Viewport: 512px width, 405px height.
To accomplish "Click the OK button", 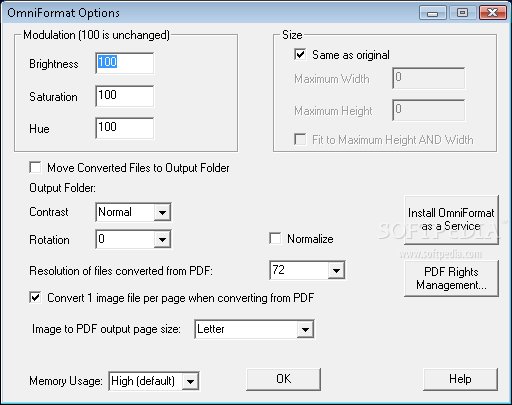I will pyautogui.click(x=284, y=379).
